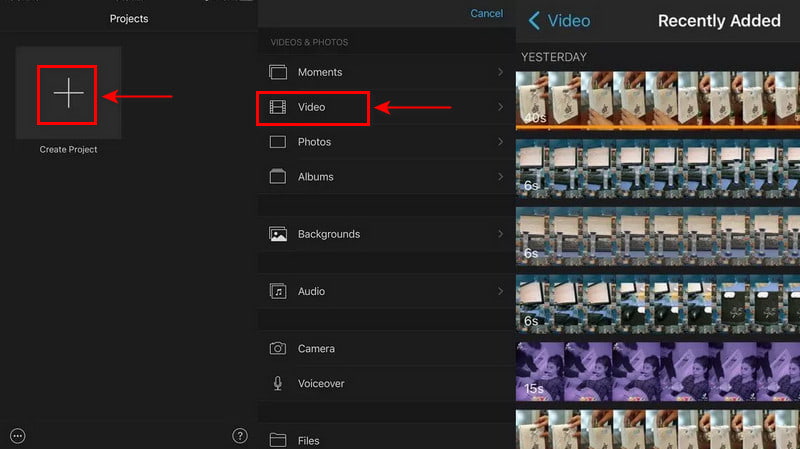Open the more options ellipsis icon
The image size is (800, 449).
pos(18,436)
